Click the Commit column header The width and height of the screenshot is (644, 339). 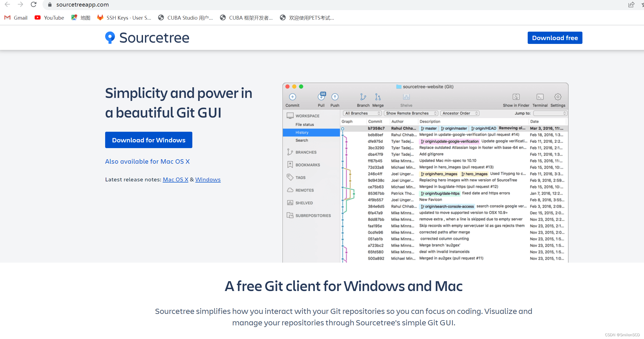[375, 121]
